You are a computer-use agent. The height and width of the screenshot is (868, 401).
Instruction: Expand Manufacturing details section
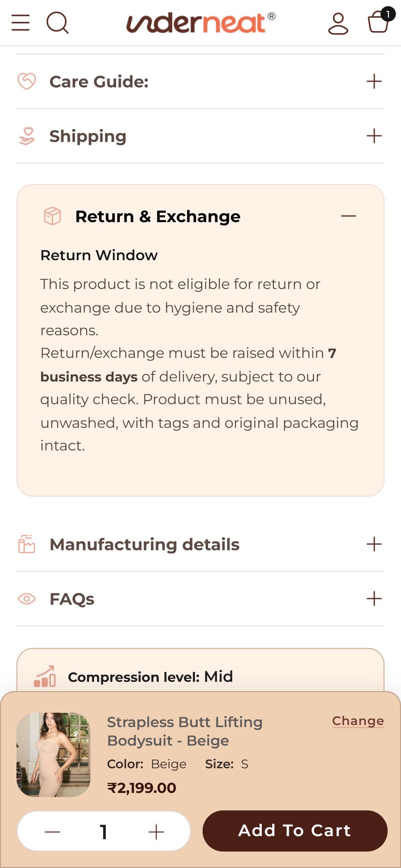click(x=200, y=544)
